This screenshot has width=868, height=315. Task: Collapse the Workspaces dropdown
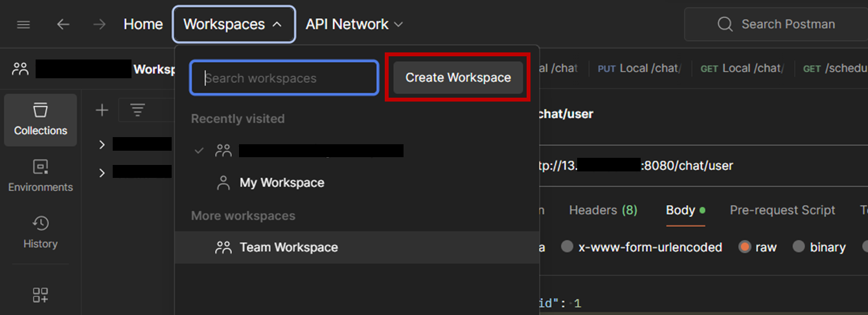pyautogui.click(x=234, y=25)
